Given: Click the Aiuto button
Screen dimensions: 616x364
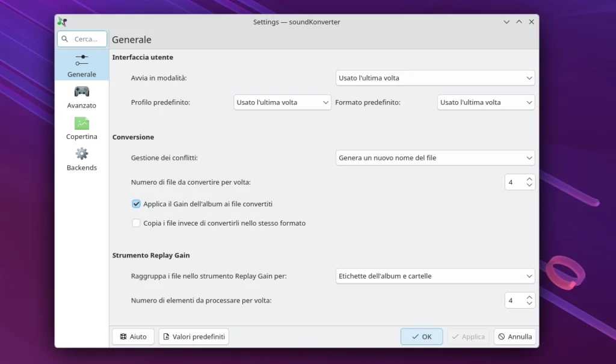Looking at the screenshot, I should (134, 337).
